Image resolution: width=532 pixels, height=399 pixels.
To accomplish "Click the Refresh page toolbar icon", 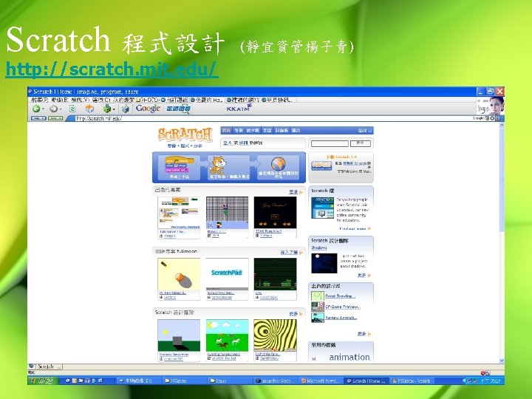I will (72, 109).
